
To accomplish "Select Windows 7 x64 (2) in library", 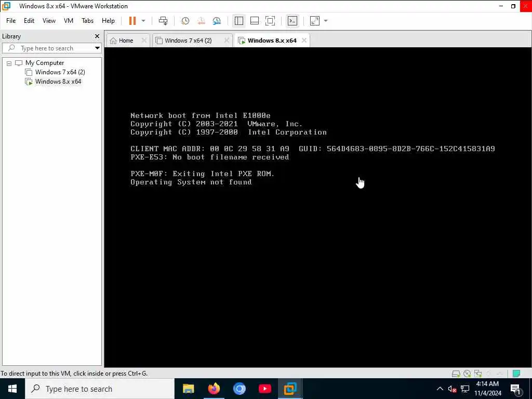I will (x=60, y=72).
